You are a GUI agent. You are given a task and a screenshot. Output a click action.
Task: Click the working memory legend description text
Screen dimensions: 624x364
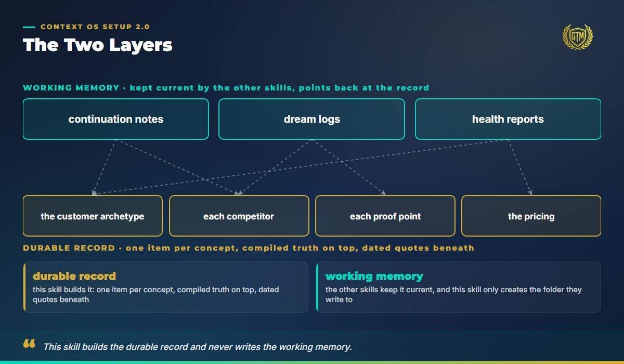coord(453,294)
